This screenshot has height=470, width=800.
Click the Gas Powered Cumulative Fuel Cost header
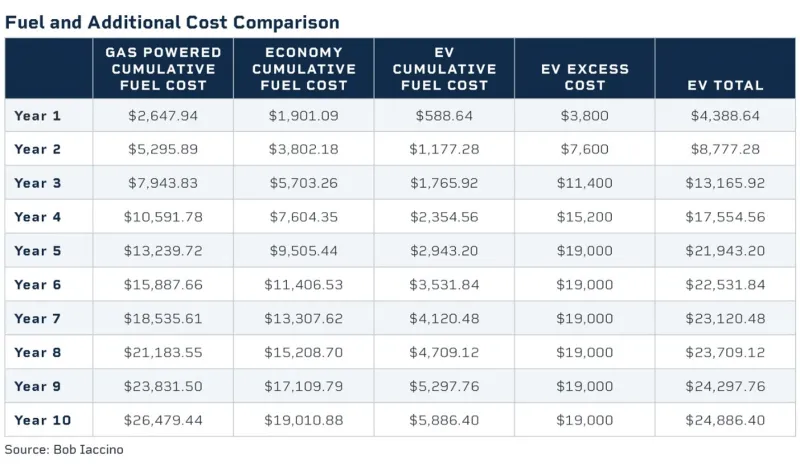point(163,68)
